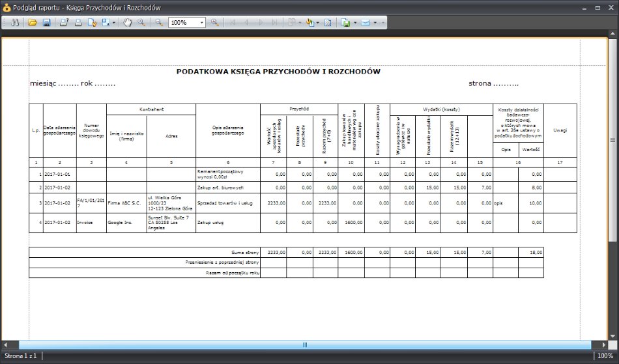
Task: Save the report with the floppy disk icon
Action: (46, 23)
